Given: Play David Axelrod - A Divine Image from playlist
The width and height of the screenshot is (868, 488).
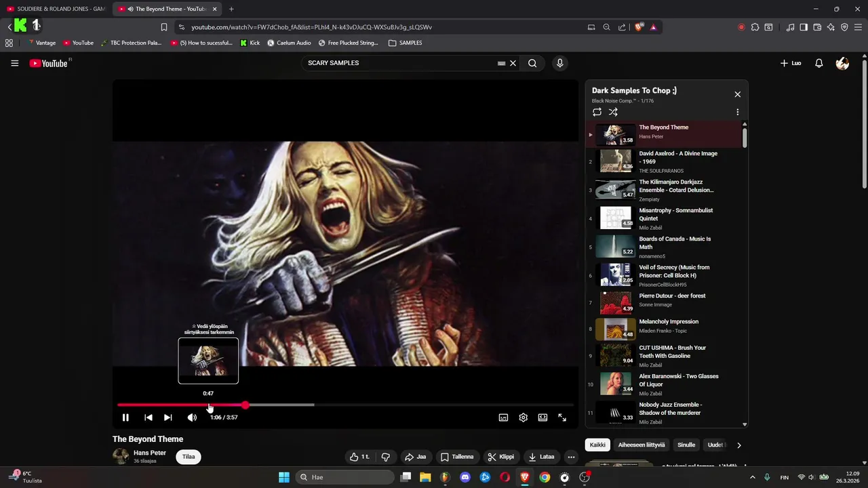Looking at the screenshot, I should point(665,161).
